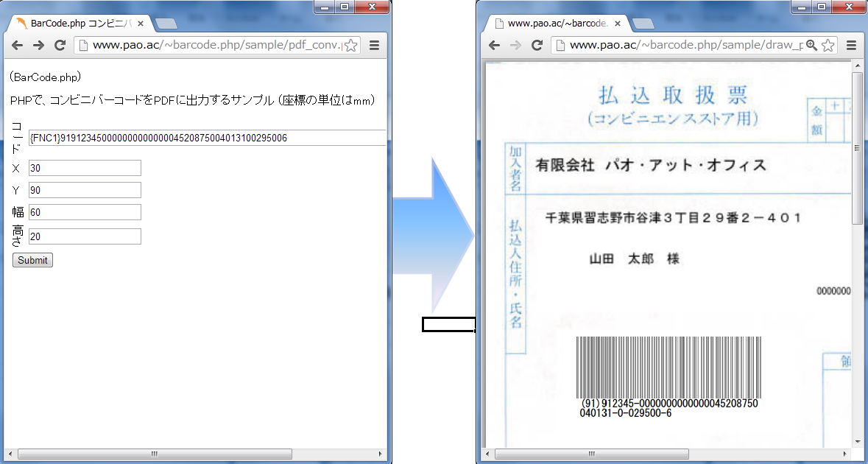Maximize the right browser window
Screen dimensions: 868x464
click(822, 7)
